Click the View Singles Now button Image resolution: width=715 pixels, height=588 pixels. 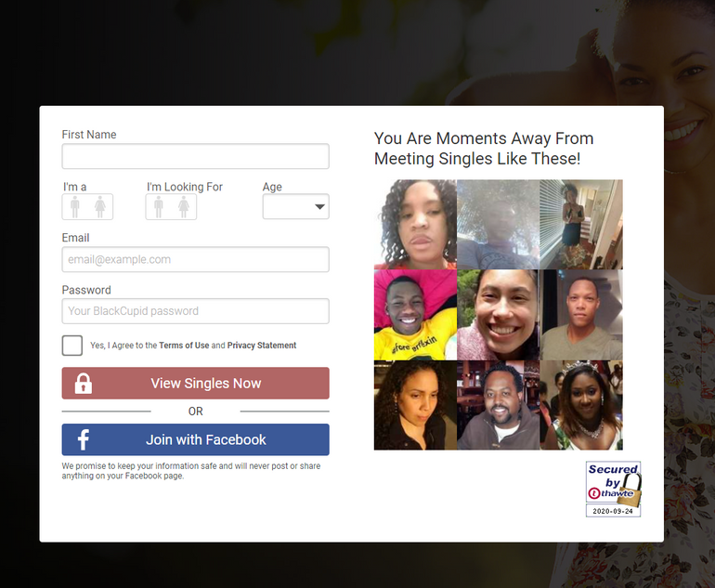196,384
